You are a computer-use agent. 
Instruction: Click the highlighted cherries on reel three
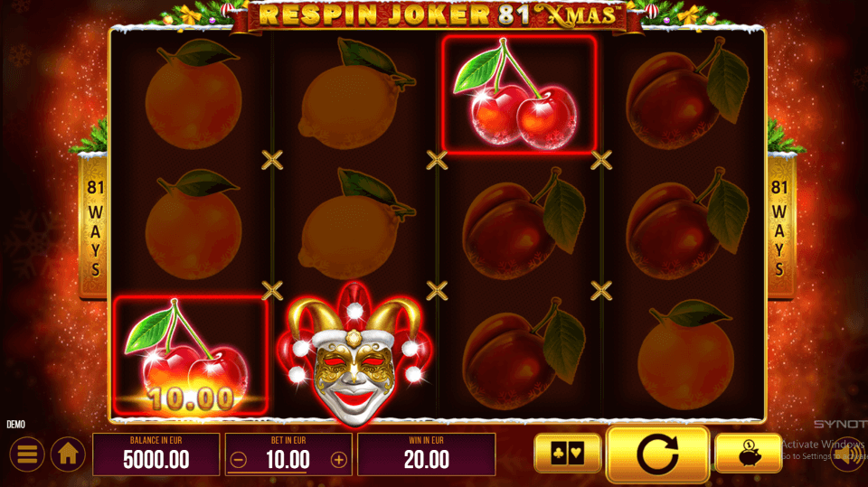(519, 94)
